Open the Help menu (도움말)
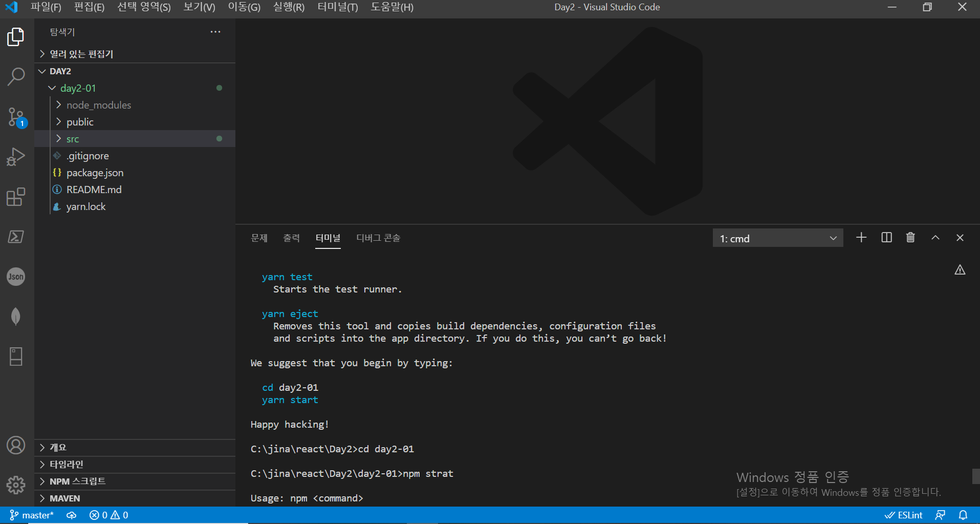The image size is (980, 524). pos(392,7)
